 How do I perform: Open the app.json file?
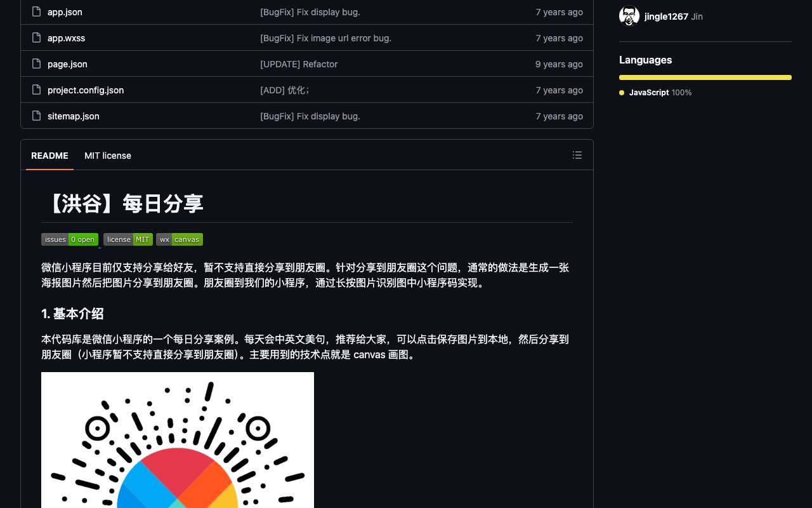click(x=65, y=12)
